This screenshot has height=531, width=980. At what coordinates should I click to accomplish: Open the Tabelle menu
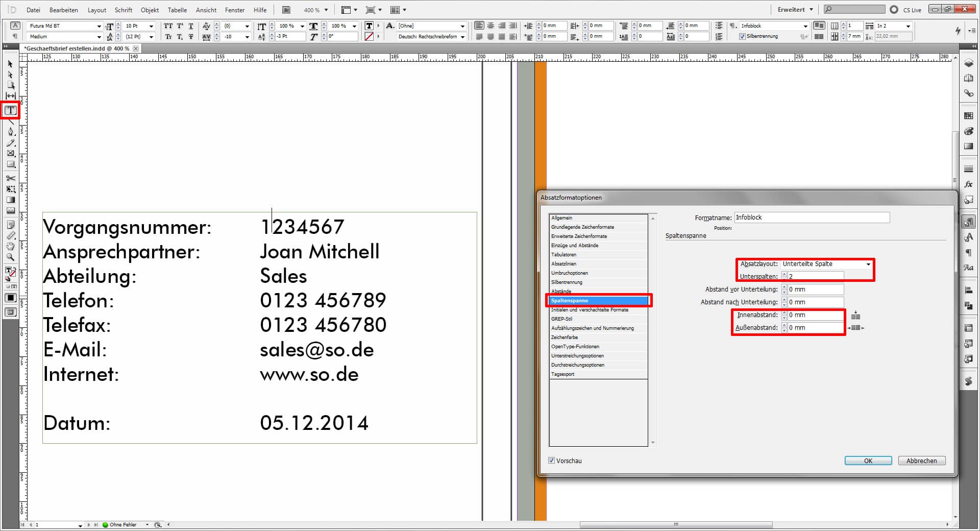(x=177, y=10)
